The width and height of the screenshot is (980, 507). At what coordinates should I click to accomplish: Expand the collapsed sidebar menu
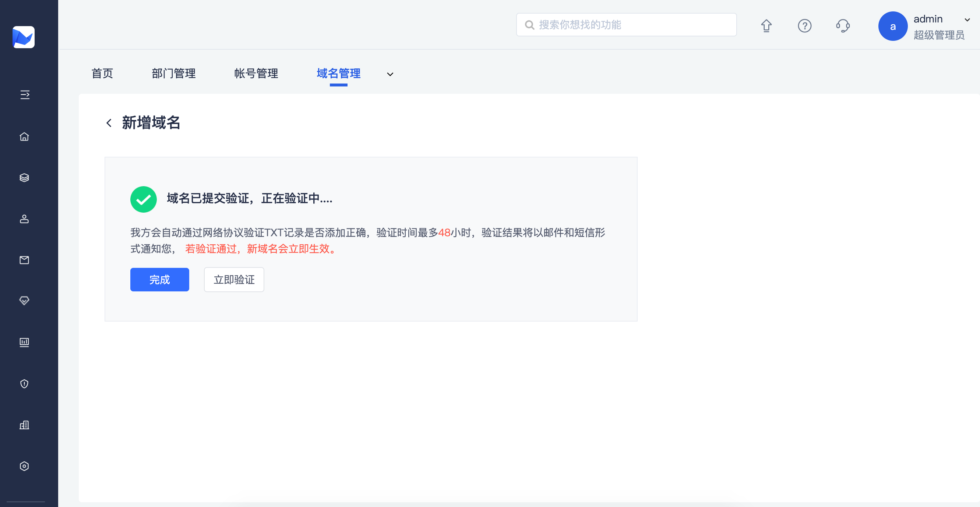25,95
